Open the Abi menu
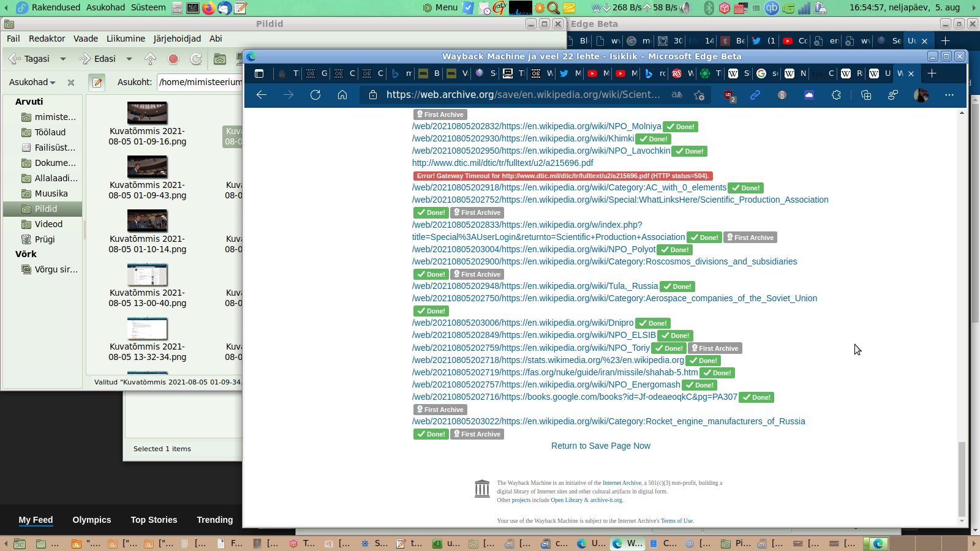The image size is (980, 551). pyautogui.click(x=216, y=39)
